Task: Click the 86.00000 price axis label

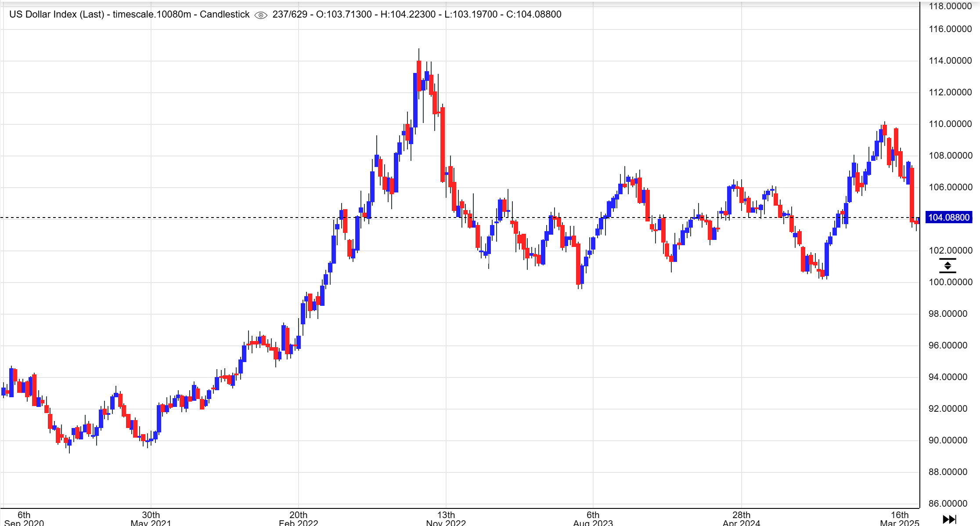Action: click(948, 504)
